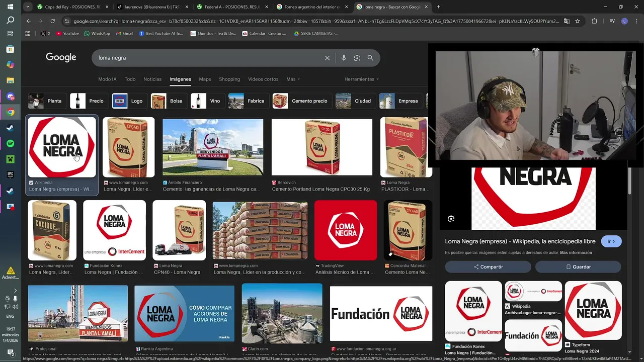Open Chrome three-dot menu
This screenshot has width=644, height=362.
click(x=636, y=21)
